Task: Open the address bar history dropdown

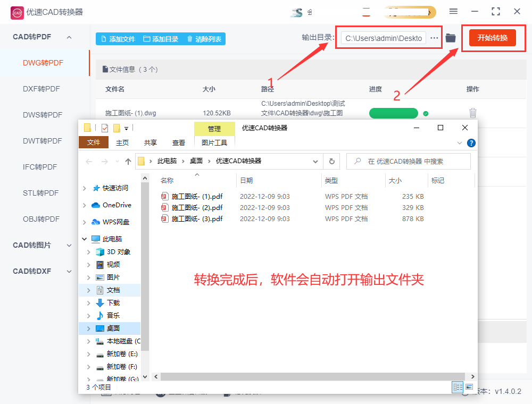Action: pyautogui.click(x=315, y=162)
